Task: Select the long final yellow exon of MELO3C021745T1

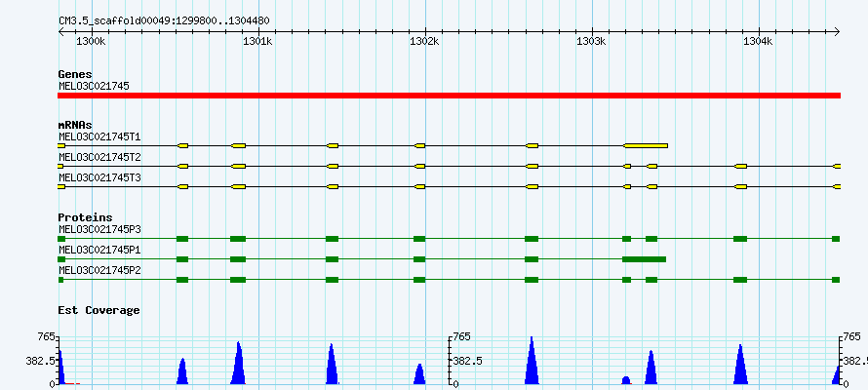Action: (646, 145)
